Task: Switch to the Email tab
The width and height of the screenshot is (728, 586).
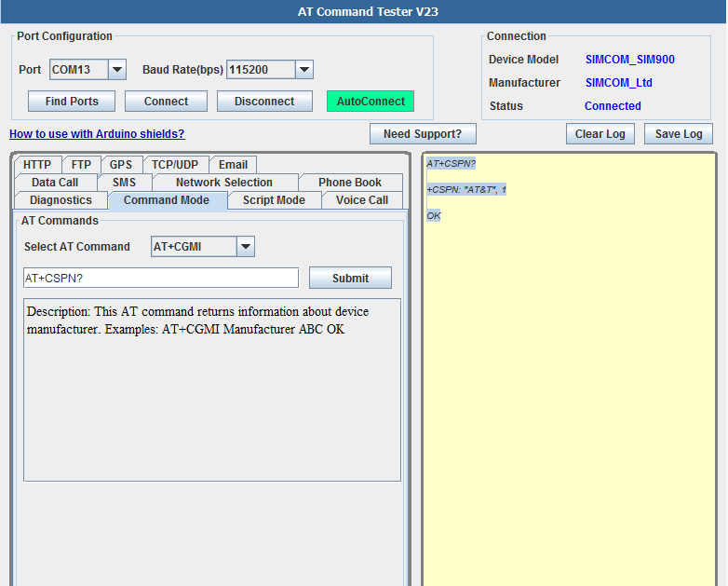Action: [x=233, y=165]
